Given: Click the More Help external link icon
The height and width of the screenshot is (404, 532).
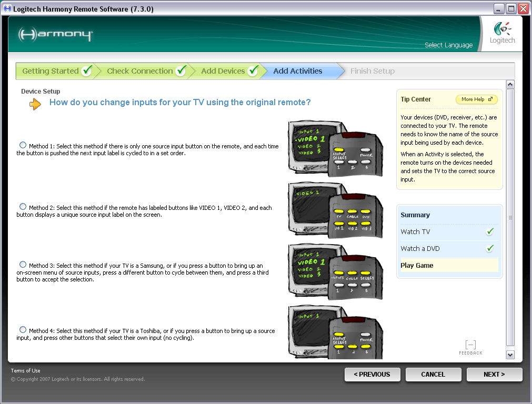Looking at the screenshot, I should click(490, 99).
